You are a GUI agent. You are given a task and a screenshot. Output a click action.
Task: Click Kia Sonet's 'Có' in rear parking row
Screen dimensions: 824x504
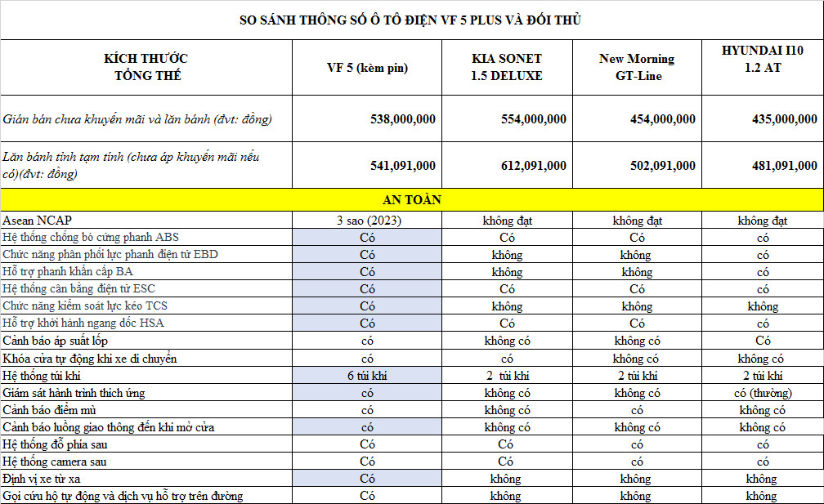(505, 444)
